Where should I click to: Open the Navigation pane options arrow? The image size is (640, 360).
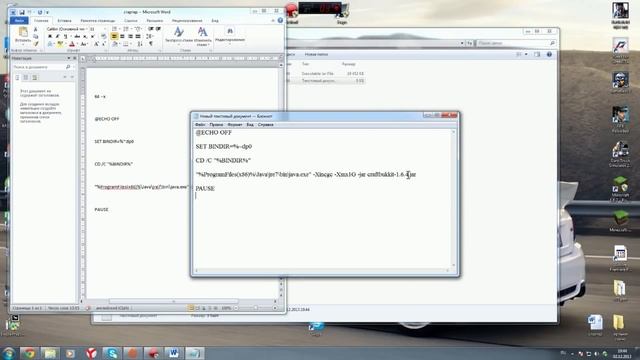coord(69,58)
